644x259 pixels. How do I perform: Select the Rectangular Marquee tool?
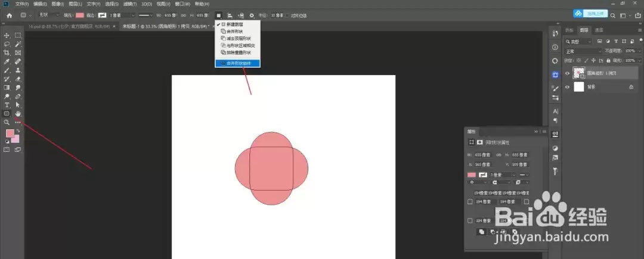[x=18, y=35]
